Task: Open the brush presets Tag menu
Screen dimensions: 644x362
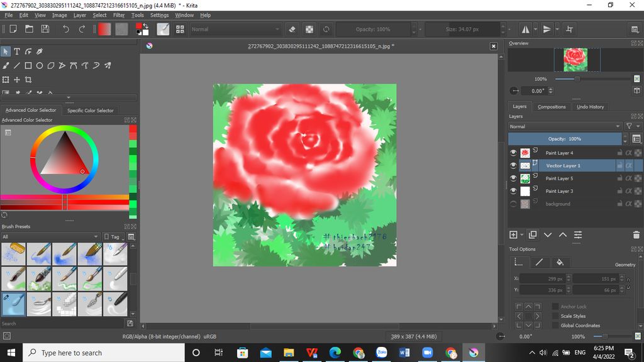Action: coord(113,237)
